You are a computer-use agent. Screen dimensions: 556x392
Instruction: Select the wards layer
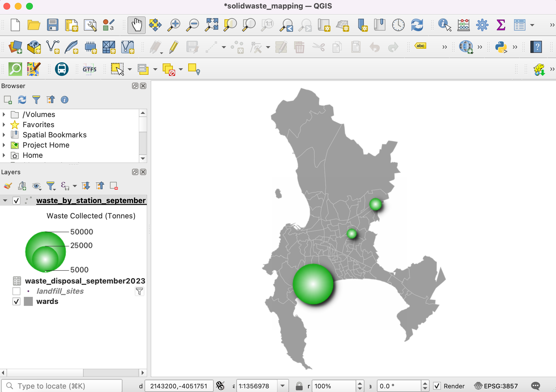tap(47, 301)
